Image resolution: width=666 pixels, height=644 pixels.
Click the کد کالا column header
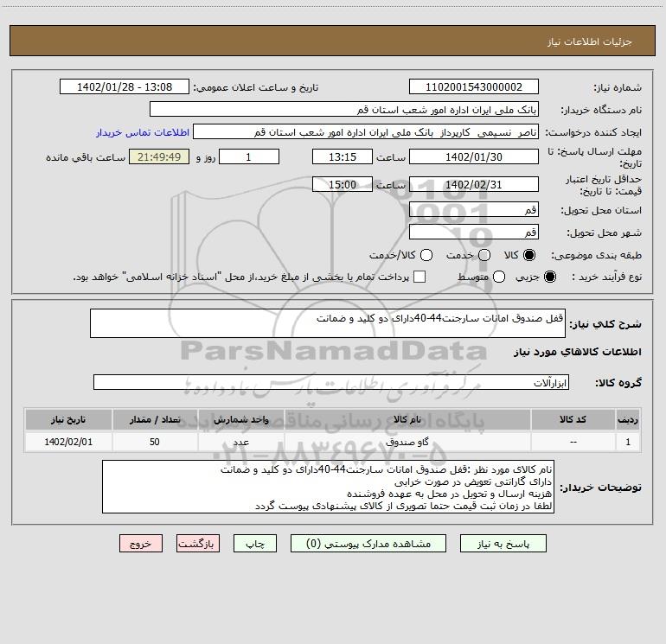point(573,419)
